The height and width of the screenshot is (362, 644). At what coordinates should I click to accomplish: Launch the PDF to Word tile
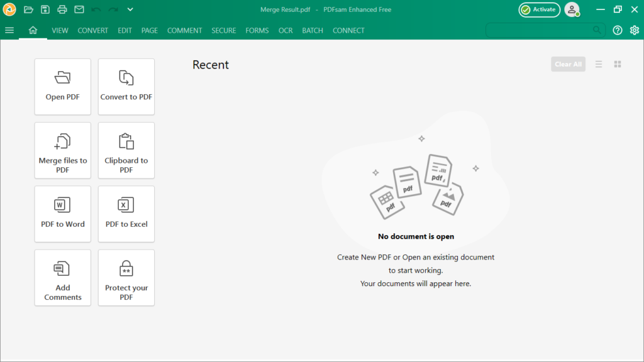click(63, 214)
